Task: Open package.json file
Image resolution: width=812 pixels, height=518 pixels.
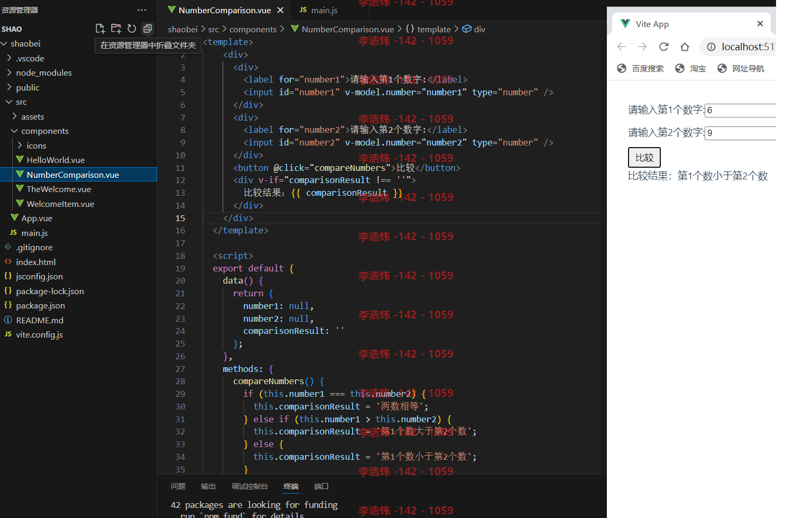Action: (40, 305)
